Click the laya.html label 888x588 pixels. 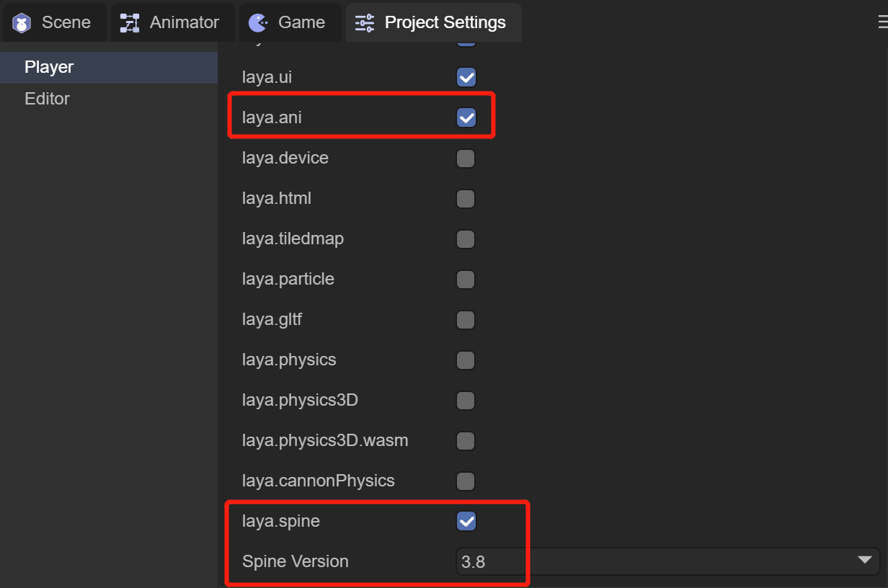[x=277, y=198]
